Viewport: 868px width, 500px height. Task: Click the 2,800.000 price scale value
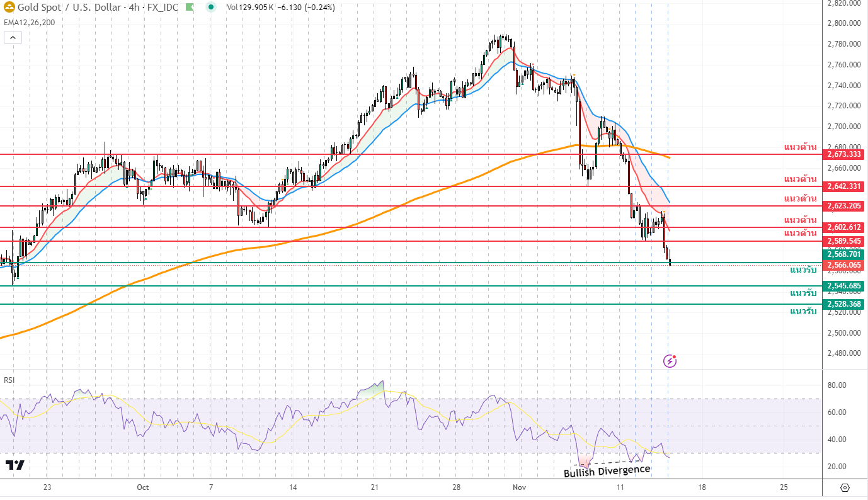[x=845, y=23]
